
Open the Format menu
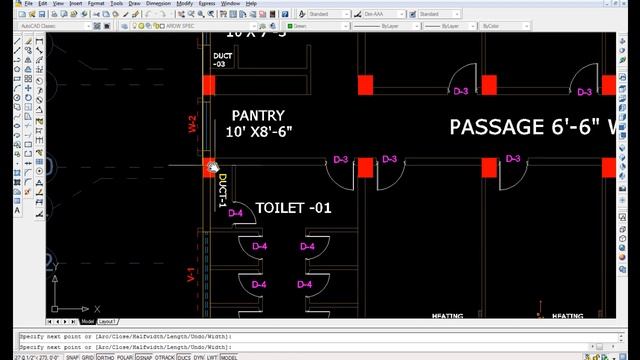click(x=96, y=3)
